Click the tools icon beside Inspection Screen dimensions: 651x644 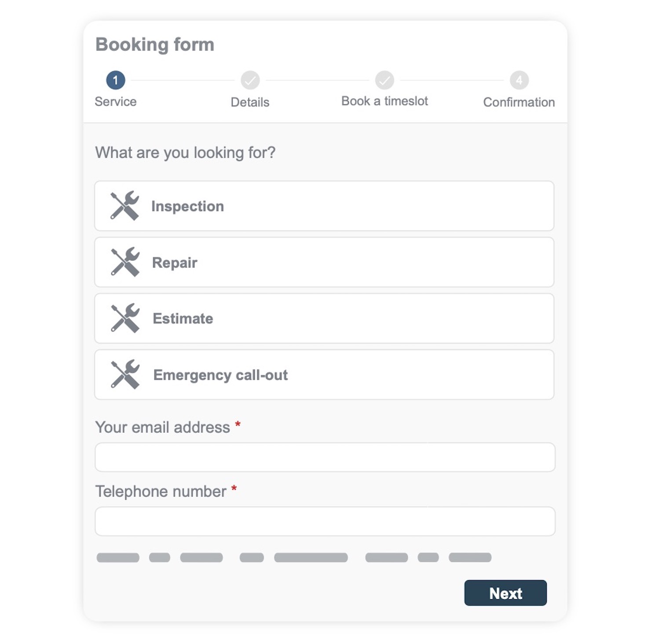[x=124, y=205]
